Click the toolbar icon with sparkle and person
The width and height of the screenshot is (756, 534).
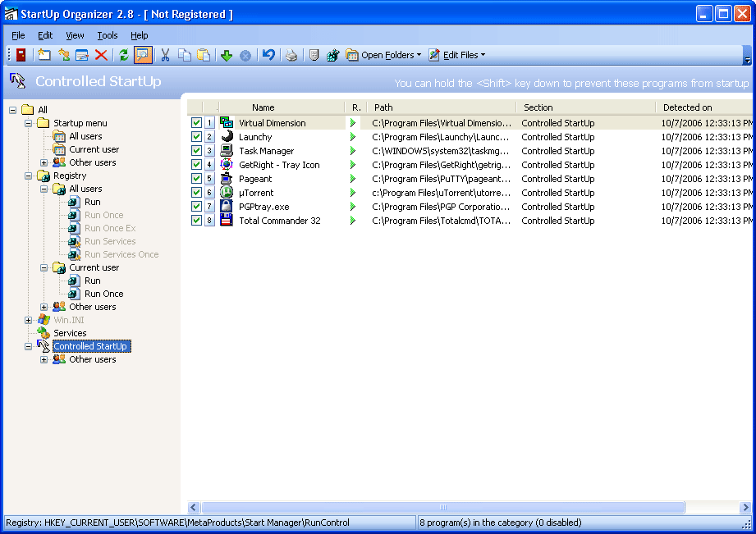click(64, 55)
